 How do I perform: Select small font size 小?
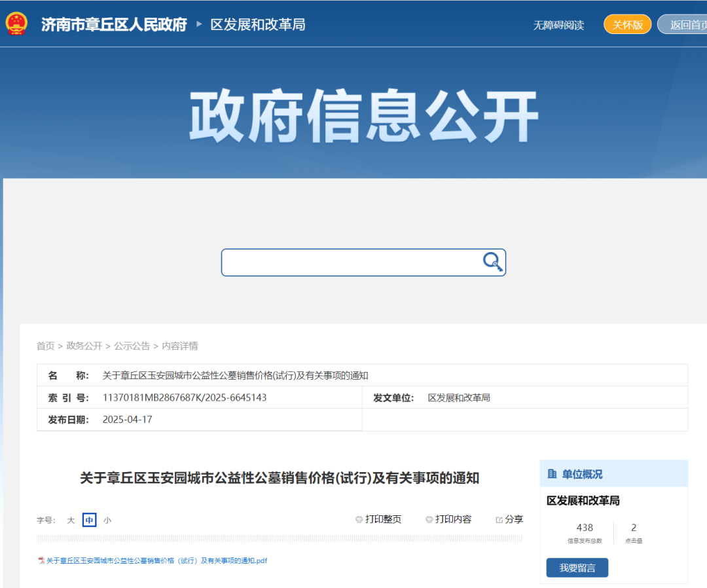point(107,520)
